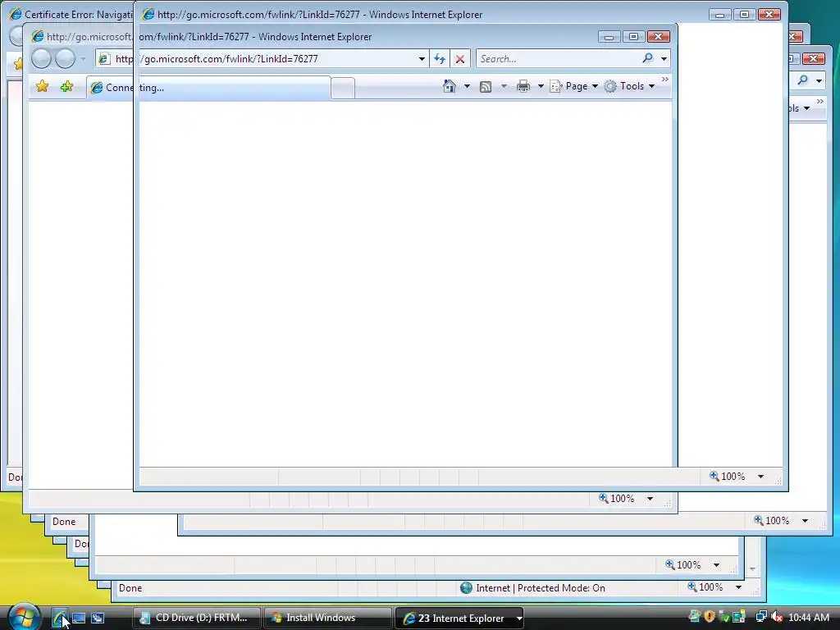This screenshot has height=630, width=840.
Task: Click the RSS Feeds icon
Action: click(x=486, y=87)
